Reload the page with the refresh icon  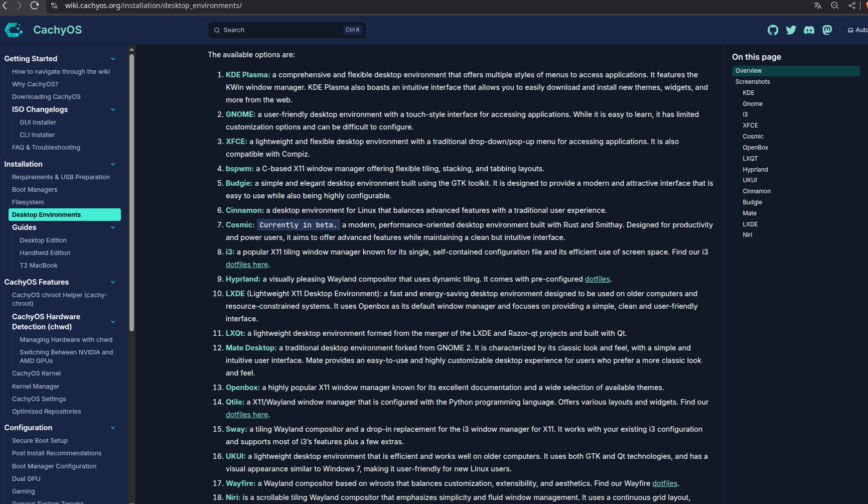tap(35, 6)
